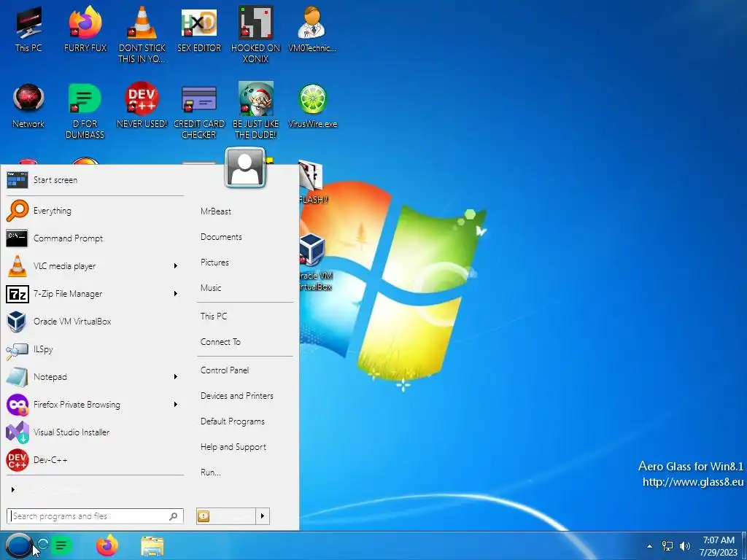Launch Notepad from Start menu
The image size is (747, 560).
tap(95, 377)
